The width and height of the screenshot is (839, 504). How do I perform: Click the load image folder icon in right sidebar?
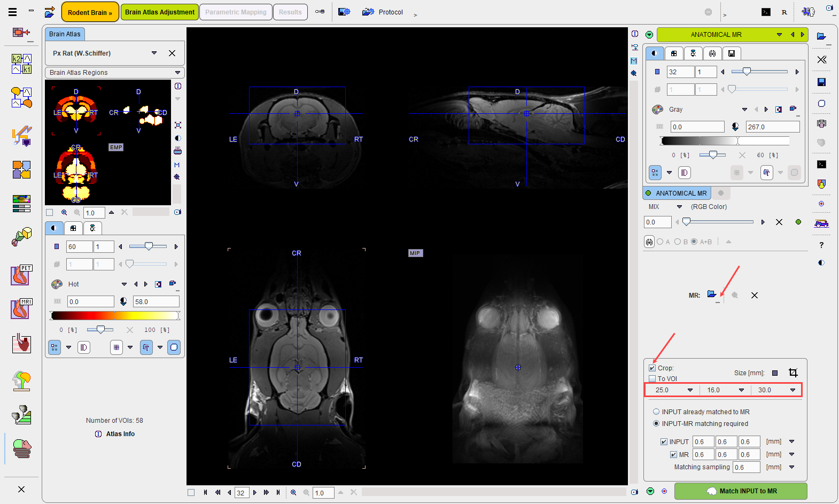821,36
